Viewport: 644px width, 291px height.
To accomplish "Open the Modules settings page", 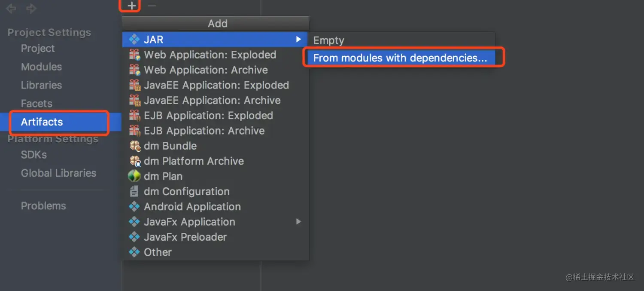I will (x=41, y=67).
